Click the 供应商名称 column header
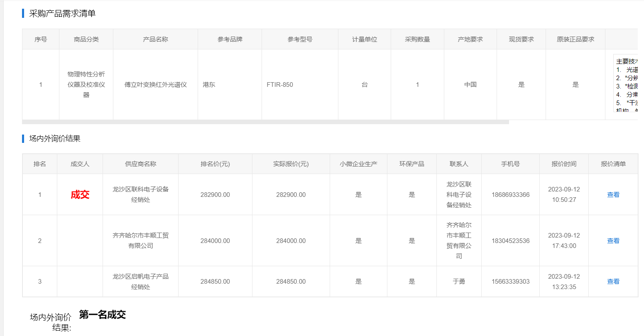The height and width of the screenshot is (336, 644). 140,164
